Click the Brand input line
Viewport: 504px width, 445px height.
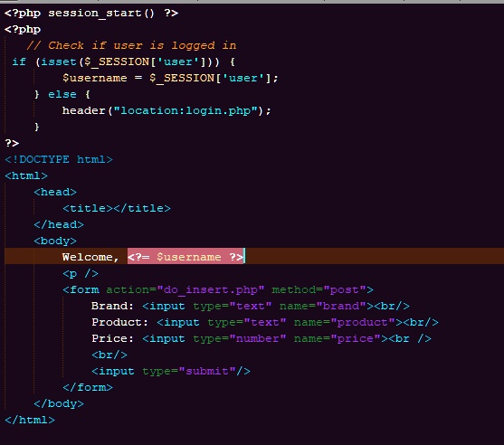coord(251,306)
